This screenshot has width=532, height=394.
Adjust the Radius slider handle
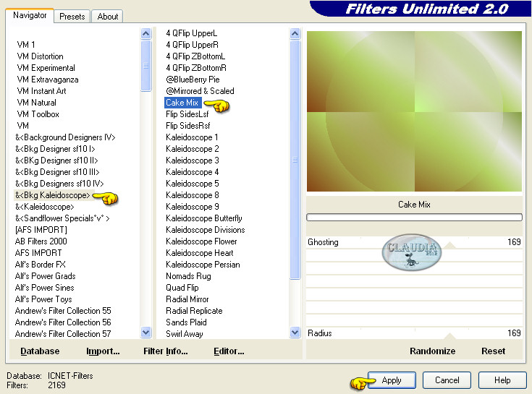450,336
